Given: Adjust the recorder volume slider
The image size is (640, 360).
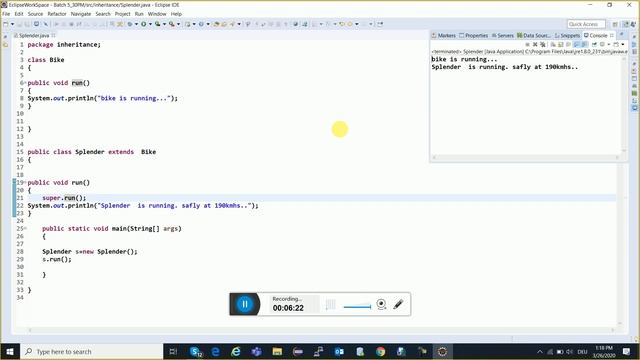Looking at the screenshot, I should click(x=358, y=307).
